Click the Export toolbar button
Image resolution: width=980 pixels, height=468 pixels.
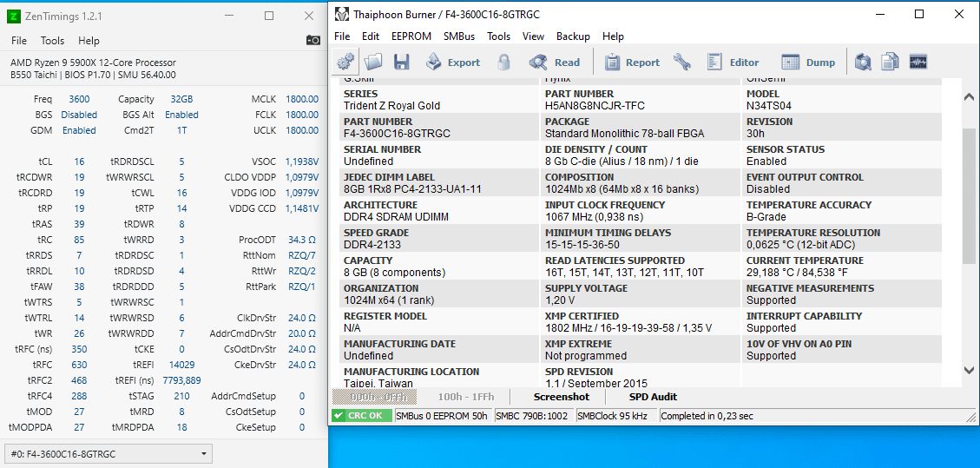[x=453, y=62]
